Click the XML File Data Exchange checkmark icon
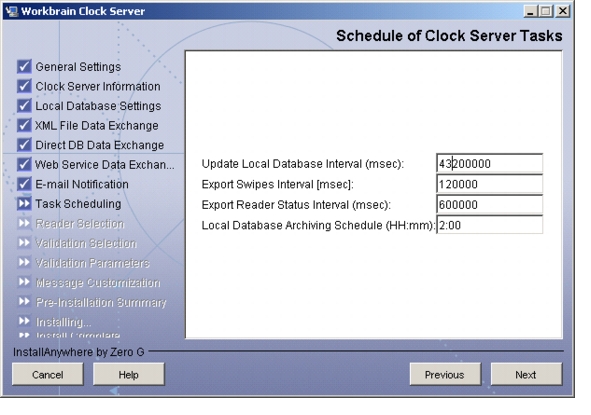The image size is (591, 415). [24, 125]
